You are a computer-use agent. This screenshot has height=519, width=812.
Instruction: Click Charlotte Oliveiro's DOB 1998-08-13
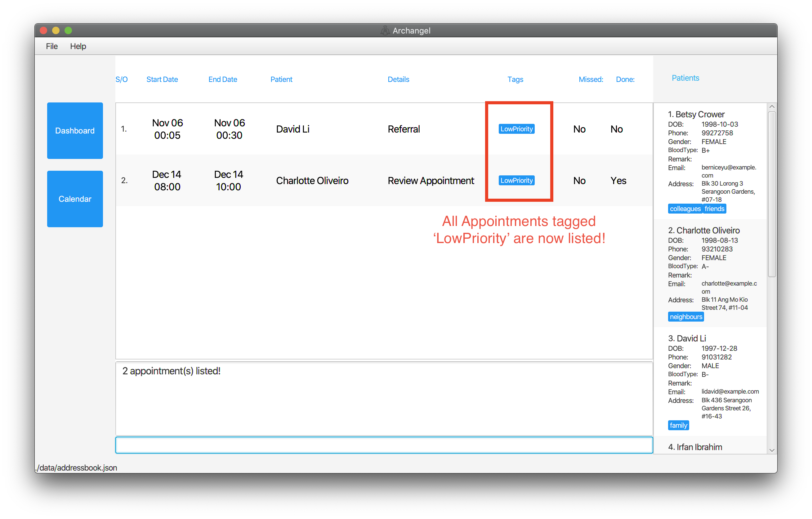(719, 240)
